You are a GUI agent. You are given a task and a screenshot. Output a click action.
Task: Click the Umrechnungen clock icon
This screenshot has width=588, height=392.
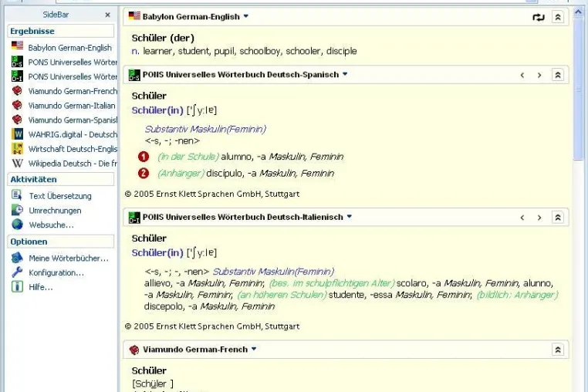17,210
